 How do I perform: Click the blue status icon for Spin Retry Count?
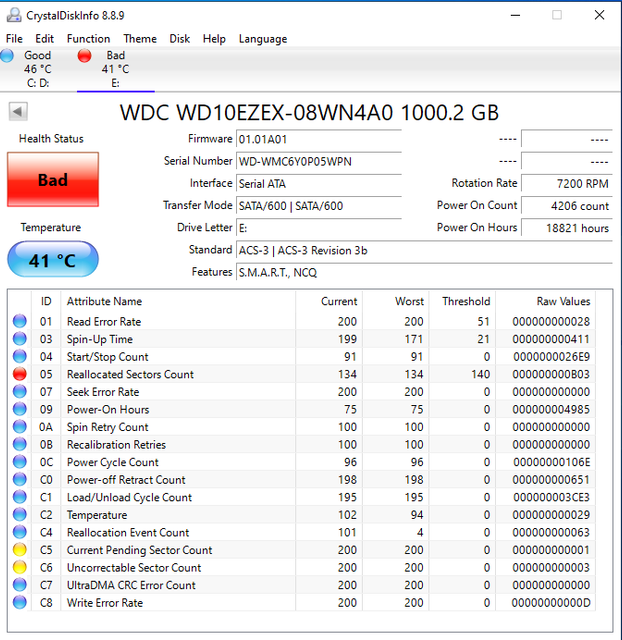(x=20, y=427)
